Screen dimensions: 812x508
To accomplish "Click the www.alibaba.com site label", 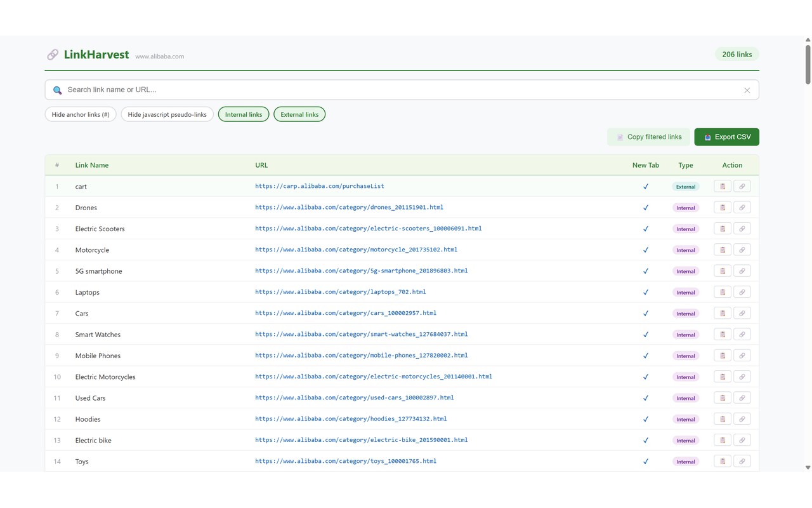I will click(160, 57).
